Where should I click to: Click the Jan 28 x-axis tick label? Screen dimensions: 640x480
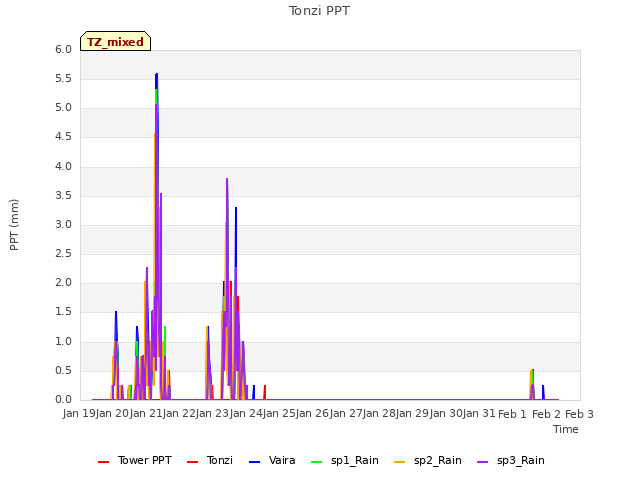[380, 414]
